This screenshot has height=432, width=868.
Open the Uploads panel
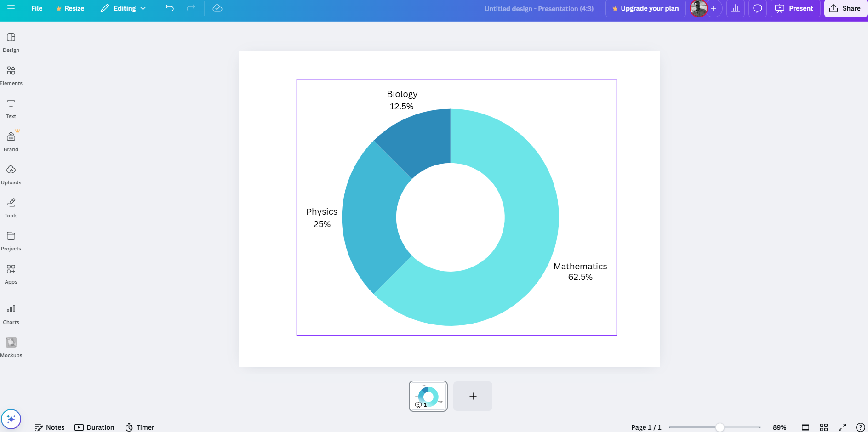[x=11, y=175]
